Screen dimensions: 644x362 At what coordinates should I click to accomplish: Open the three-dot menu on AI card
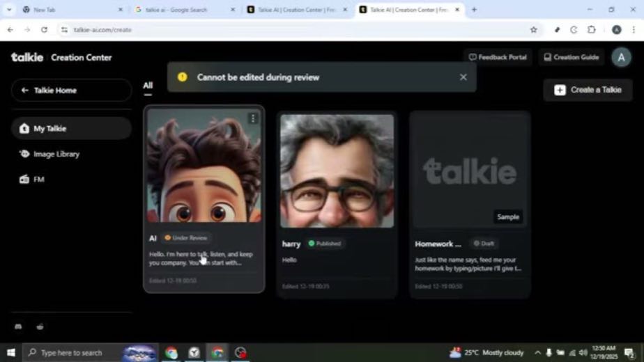(253, 118)
